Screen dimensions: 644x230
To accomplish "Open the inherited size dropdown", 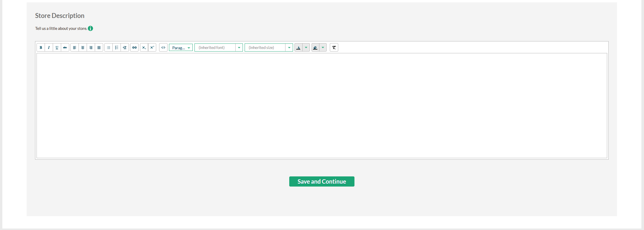I will pyautogui.click(x=289, y=48).
